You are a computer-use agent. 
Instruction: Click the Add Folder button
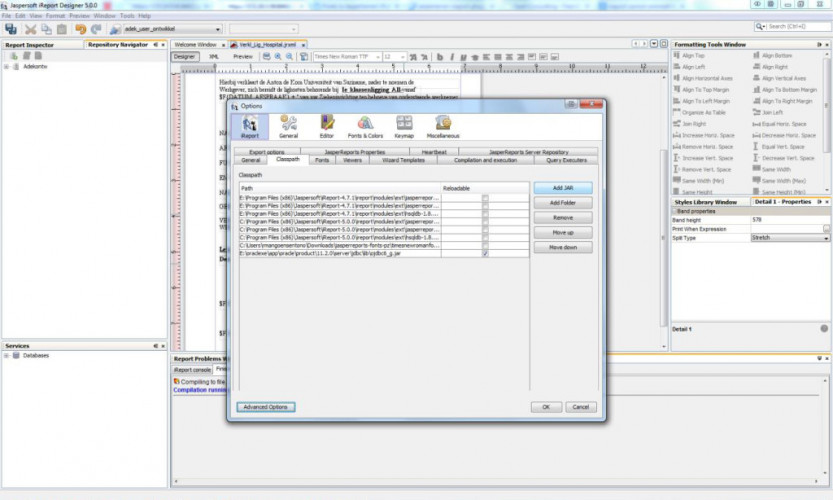click(x=563, y=203)
